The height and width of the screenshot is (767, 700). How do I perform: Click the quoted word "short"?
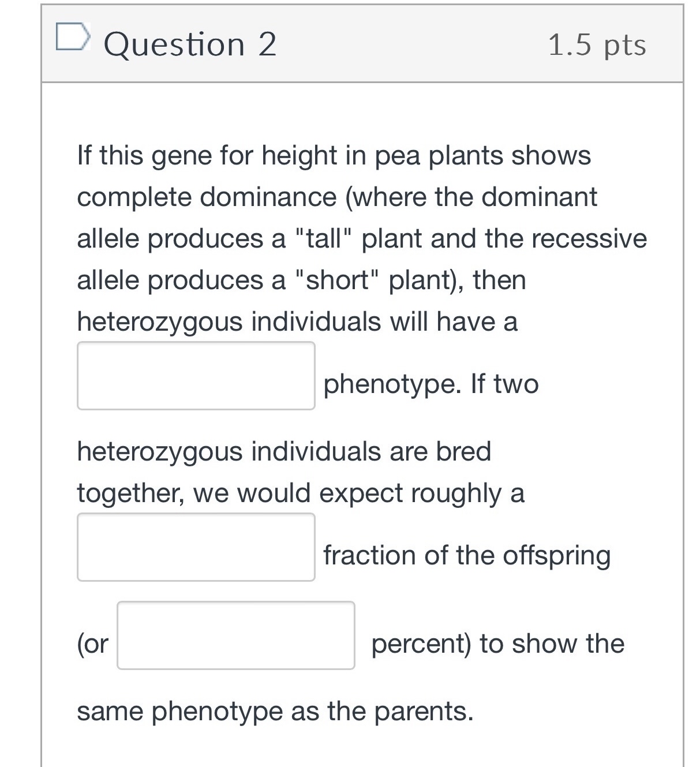click(x=337, y=280)
